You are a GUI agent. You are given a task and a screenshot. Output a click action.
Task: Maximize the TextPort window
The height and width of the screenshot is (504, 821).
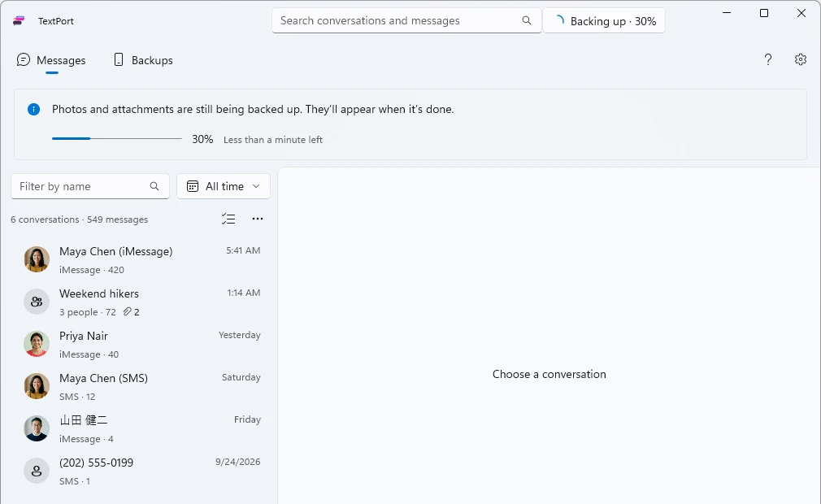[764, 13]
